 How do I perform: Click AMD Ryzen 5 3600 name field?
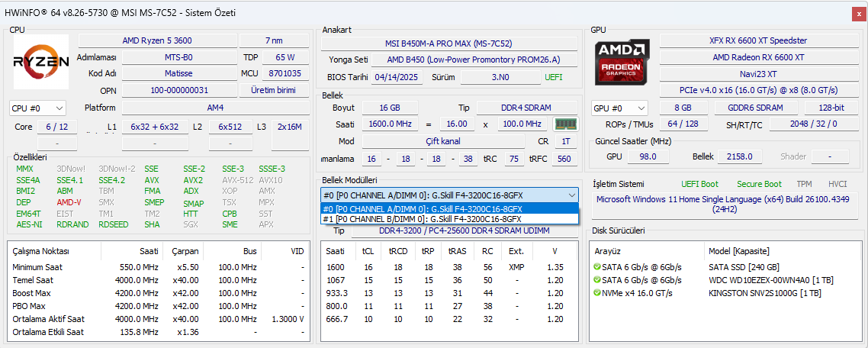157,40
